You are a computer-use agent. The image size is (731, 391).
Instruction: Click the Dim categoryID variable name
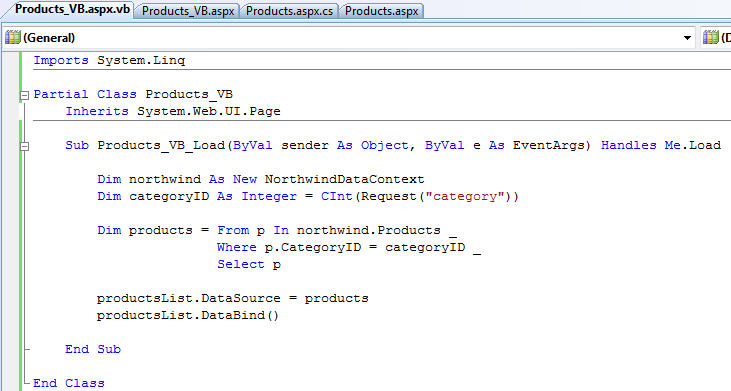[169, 197]
